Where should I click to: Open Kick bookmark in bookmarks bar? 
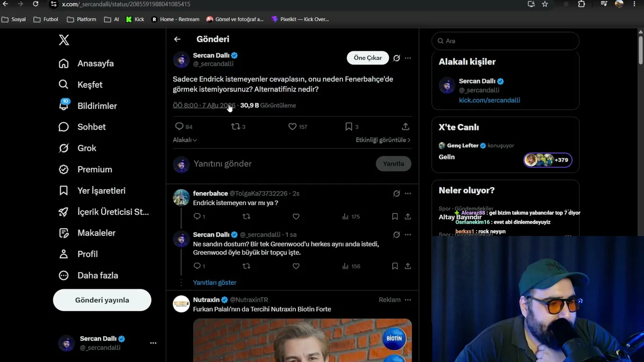[135, 20]
